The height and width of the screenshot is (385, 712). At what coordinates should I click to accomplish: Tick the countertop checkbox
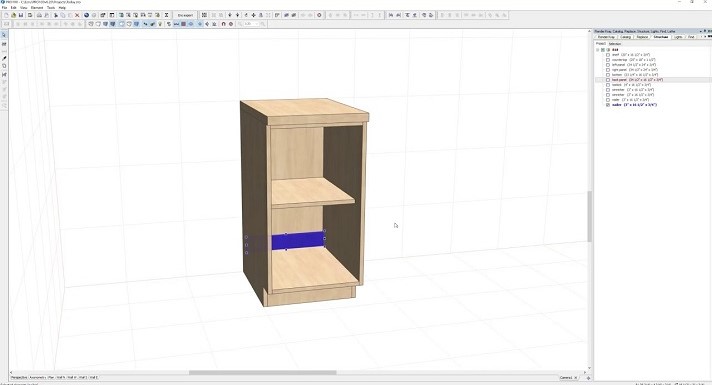tap(608, 60)
